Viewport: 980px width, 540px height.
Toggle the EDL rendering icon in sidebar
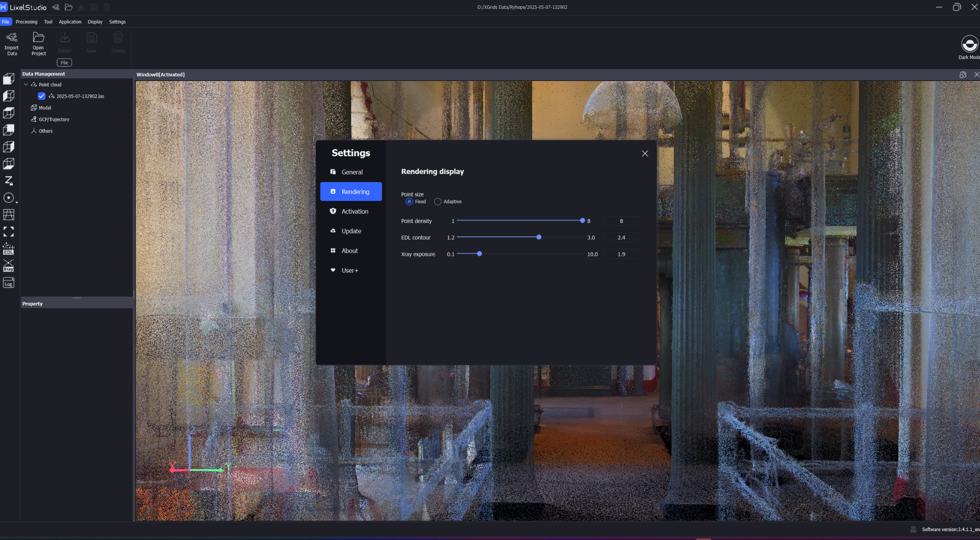[x=8, y=249]
